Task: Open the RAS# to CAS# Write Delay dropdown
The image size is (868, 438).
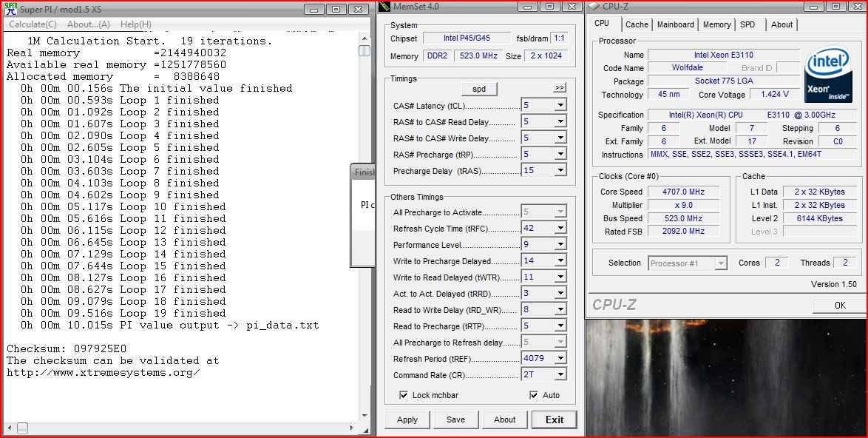Action: click(x=560, y=138)
